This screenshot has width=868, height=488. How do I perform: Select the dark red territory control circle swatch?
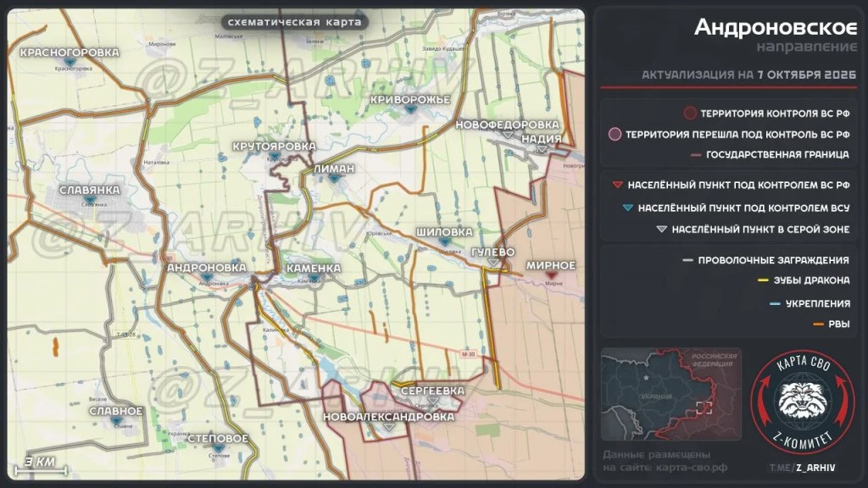point(690,114)
